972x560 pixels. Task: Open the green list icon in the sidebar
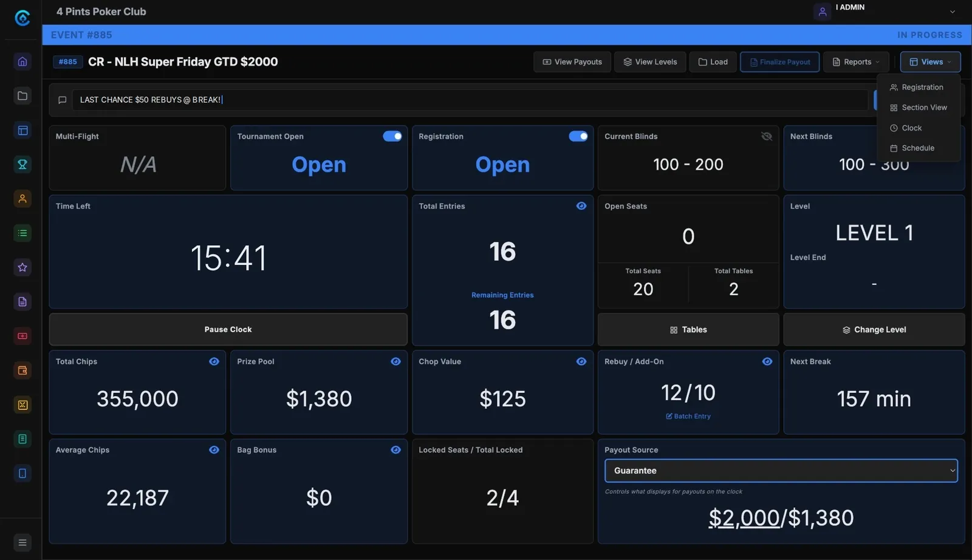(x=22, y=233)
